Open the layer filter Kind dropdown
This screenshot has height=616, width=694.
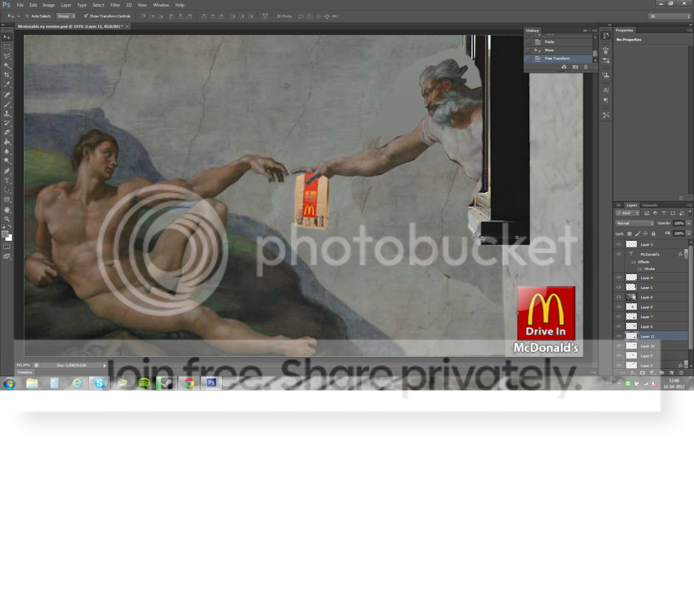click(628, 213)
